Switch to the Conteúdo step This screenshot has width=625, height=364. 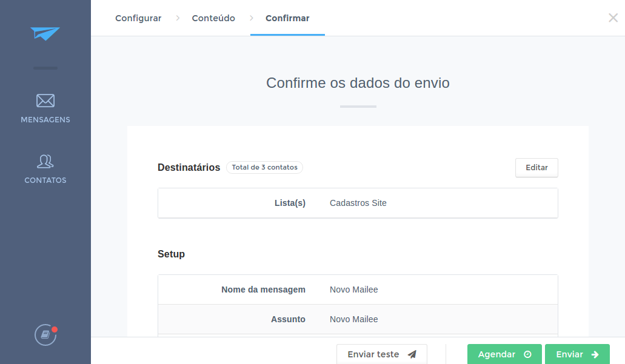(213, 18)
